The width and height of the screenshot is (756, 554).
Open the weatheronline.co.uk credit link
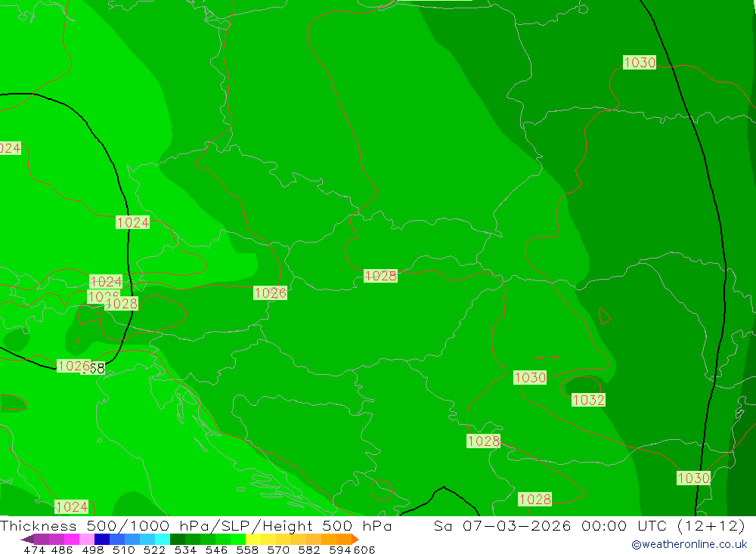pos(689,544)
